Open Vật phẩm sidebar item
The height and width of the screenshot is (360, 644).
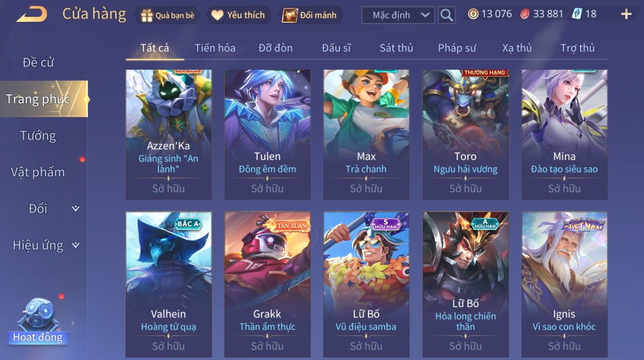pos(38,172)
